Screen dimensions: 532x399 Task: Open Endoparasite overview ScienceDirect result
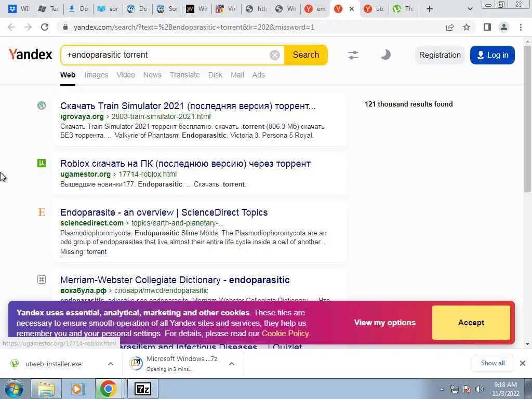[164, 212]
